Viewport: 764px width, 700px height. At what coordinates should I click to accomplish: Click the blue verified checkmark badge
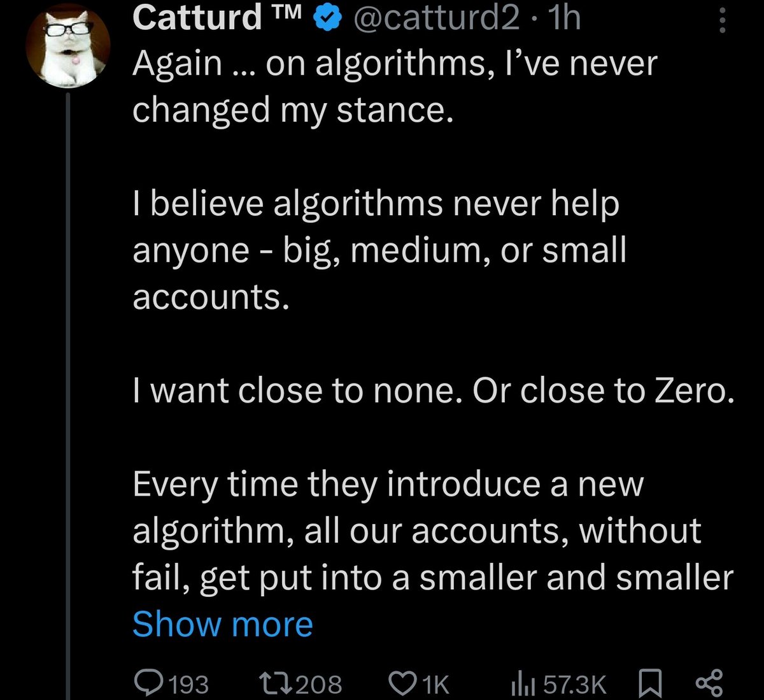click(325, 19)
